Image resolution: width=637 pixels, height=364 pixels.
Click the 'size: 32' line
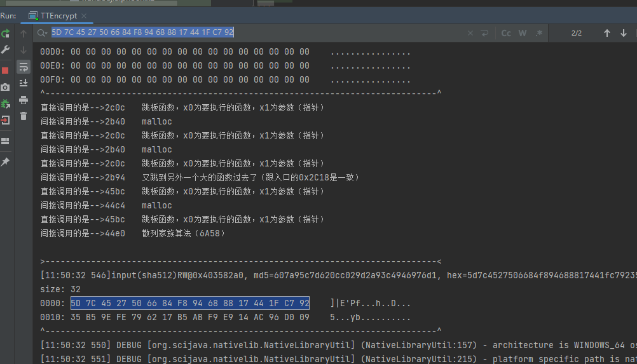[60, 289]
